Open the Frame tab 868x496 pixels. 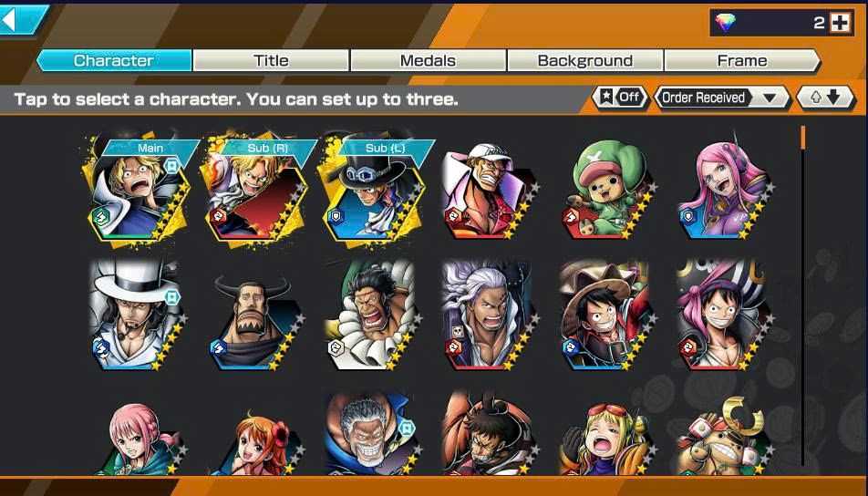coord(742,60)
